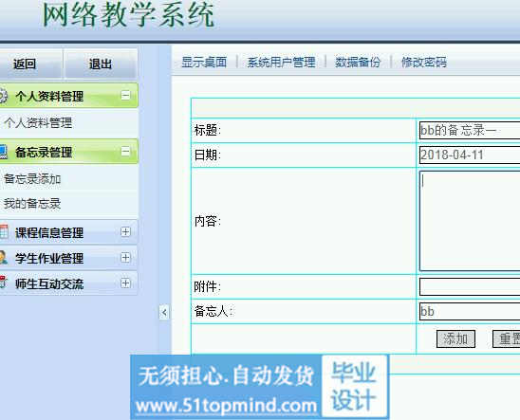Open the 我的备忘录 sidebar link
The height and width of the screenshot is (420, 520).
point(32,204)
